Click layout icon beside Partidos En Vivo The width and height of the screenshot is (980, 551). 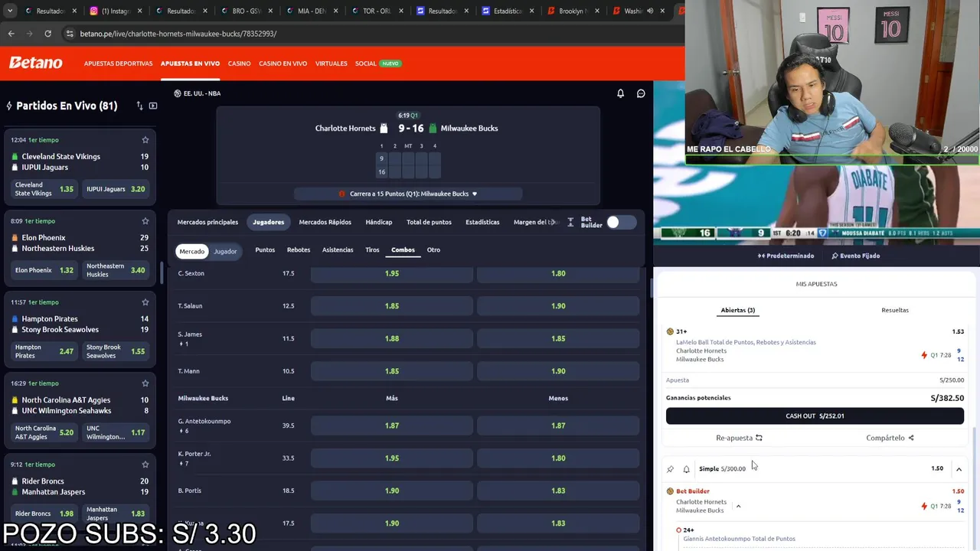[153, 106]
